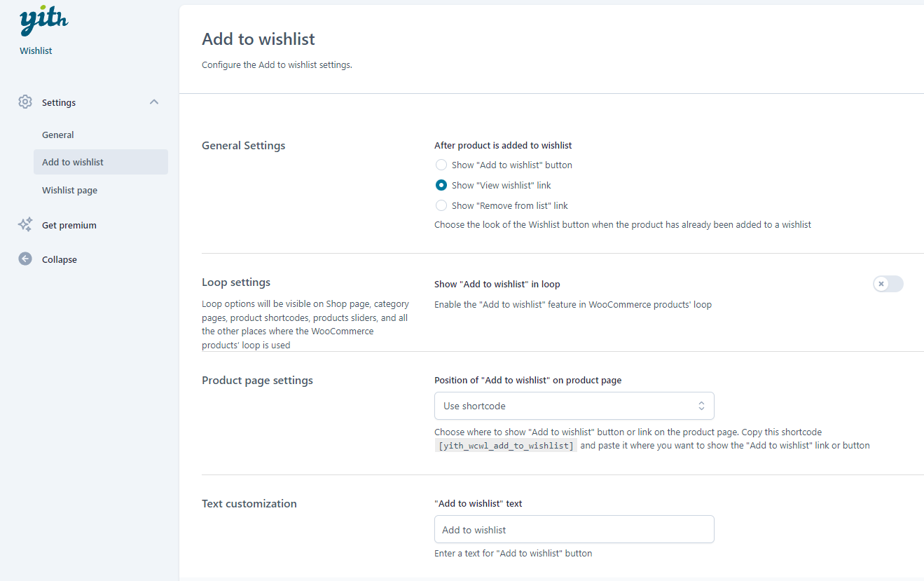Click the Get premium sparkle icon
This screenshot has width=924, height=581.
[25, 225]
